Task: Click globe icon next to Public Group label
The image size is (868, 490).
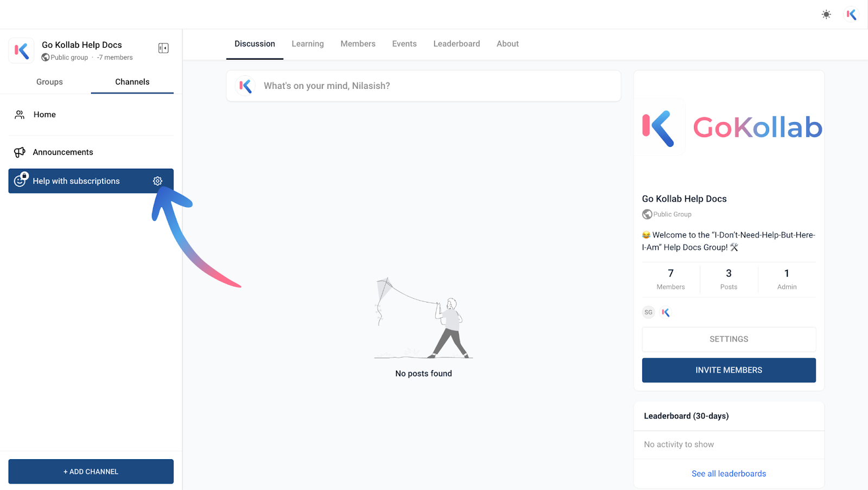Action: coord(647,214)
